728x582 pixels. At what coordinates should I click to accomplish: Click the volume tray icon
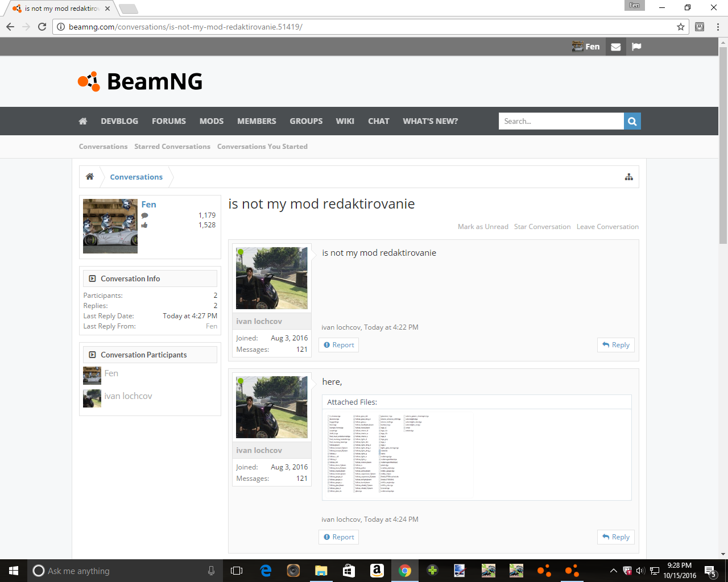point(640,571)
